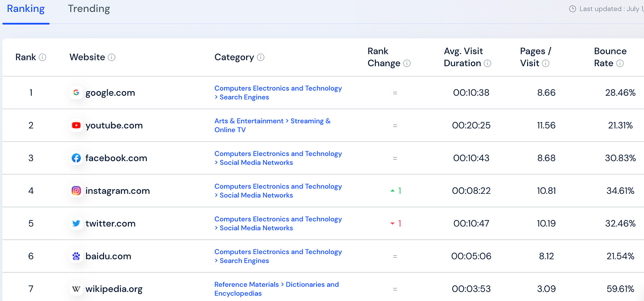Click the Website column header
644x301 pixels.
pos(87,57)
